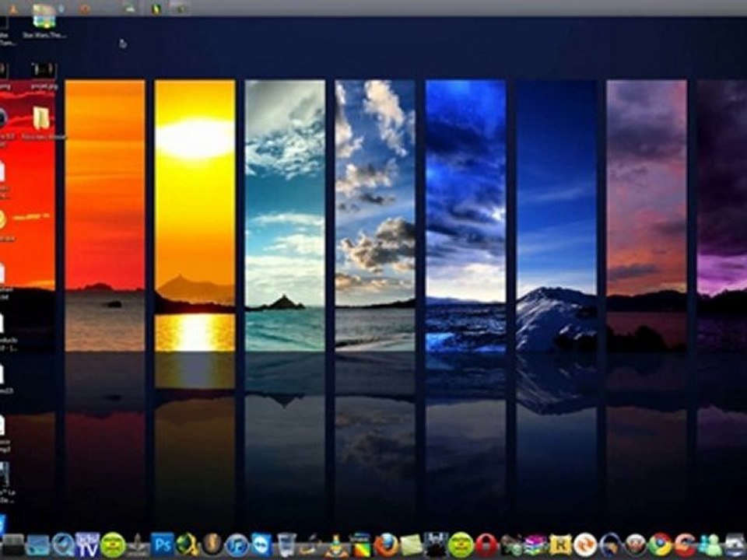Open the Recycle Bin in the dock

point(287,544)
